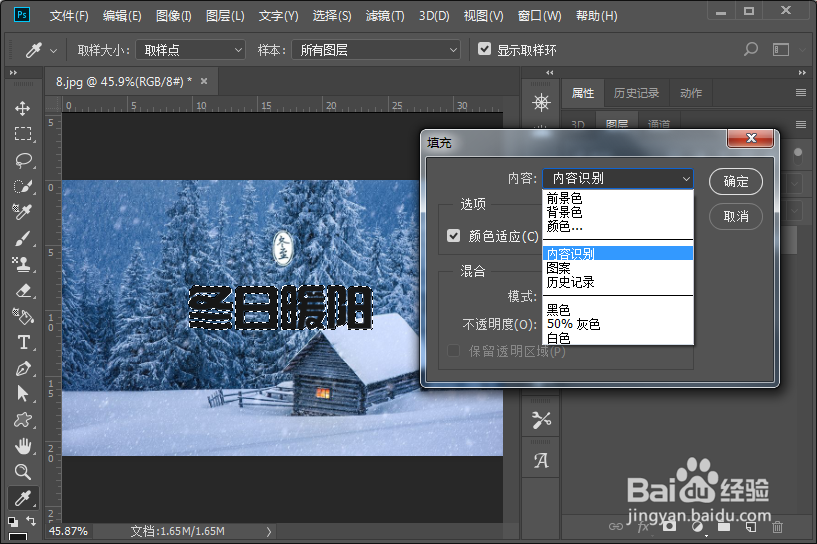Screen dimensions: 817x544
Task: Close the 8.jpg document tab
Action: point(204,81)
